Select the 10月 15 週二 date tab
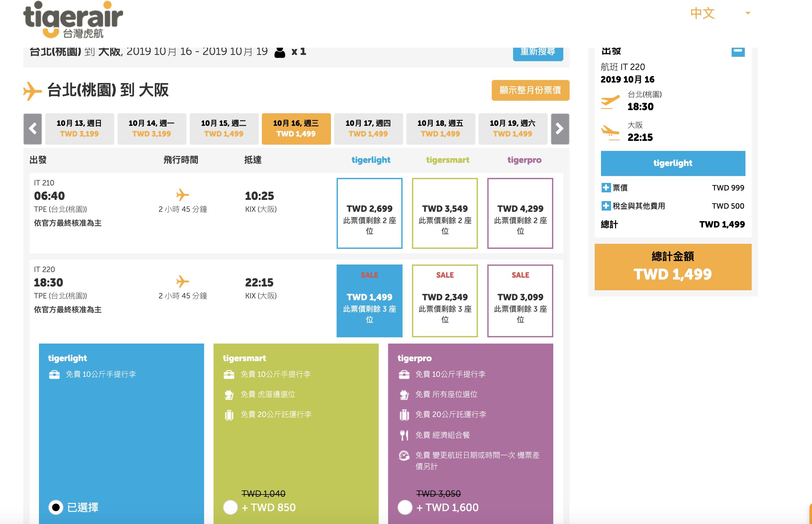The image size is (812, 524). pos(224,129)
